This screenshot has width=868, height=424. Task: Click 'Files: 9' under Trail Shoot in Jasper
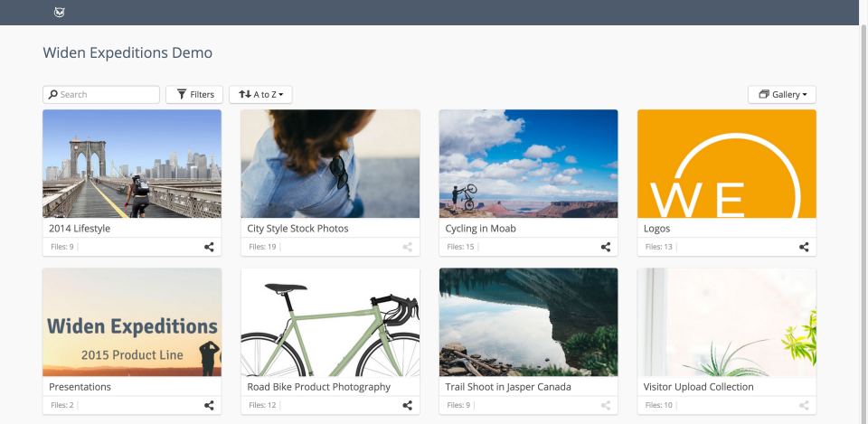tap(458, 405)
